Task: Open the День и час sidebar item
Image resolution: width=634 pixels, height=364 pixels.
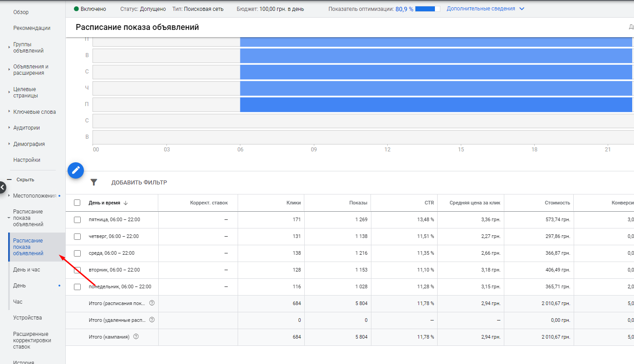Action: (x=27, y=270)
